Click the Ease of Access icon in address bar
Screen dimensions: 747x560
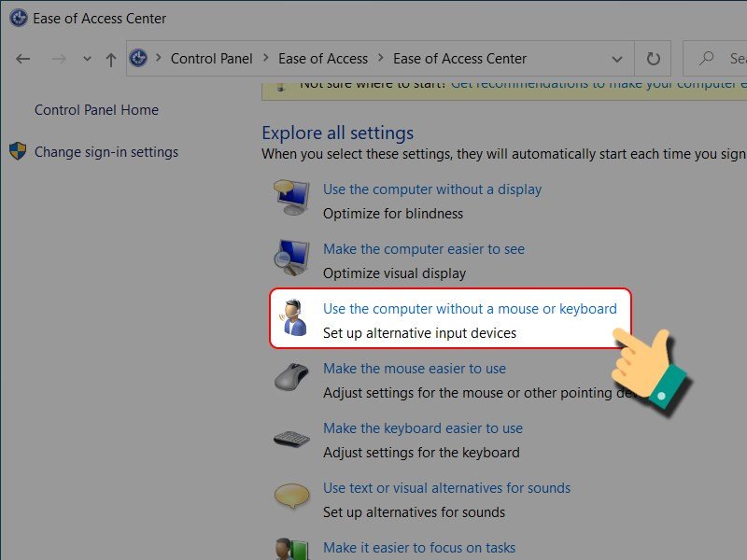pos(139,59)
